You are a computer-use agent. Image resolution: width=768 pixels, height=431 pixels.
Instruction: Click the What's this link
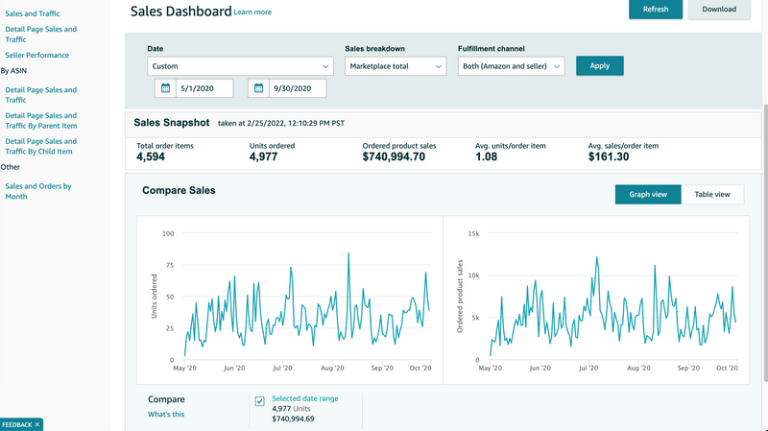tap(166, 414)
